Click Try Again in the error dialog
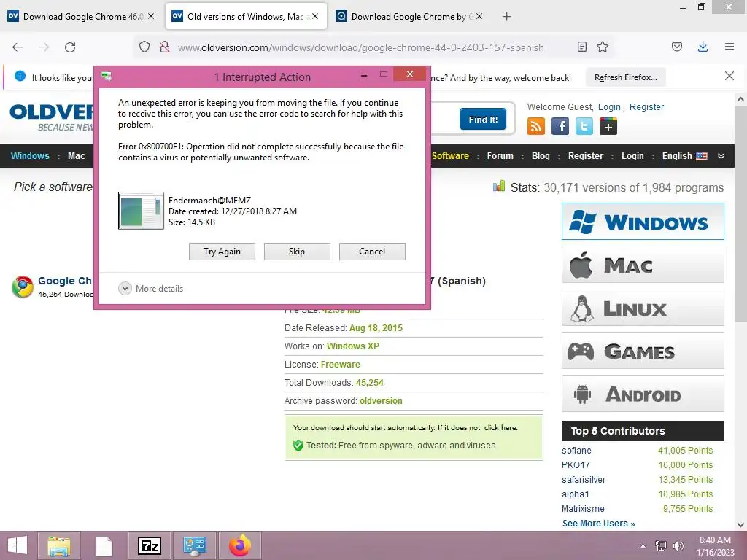The image size is (747, 560). pyautogui.click(x=222, y=252)
